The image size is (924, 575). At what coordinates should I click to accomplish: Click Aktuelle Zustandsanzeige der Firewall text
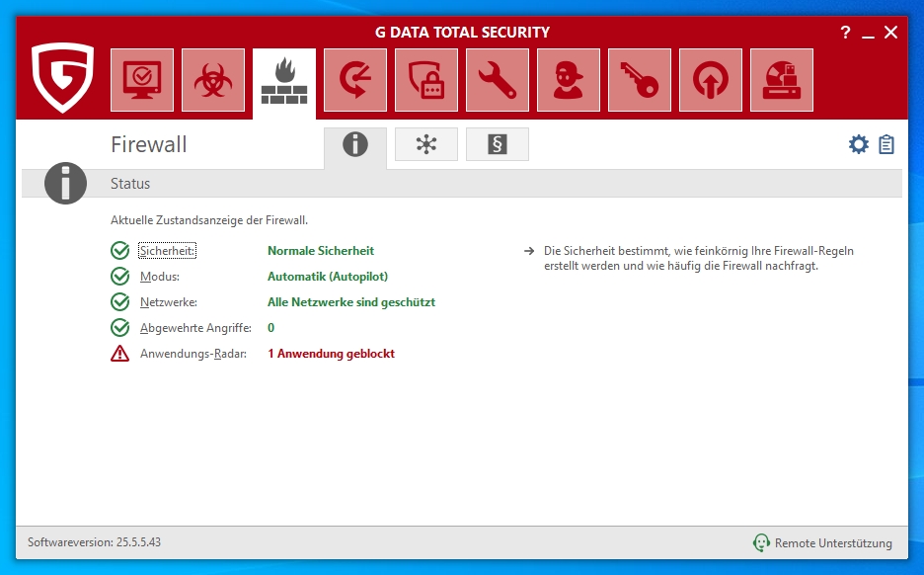click(x=209, y=220)
